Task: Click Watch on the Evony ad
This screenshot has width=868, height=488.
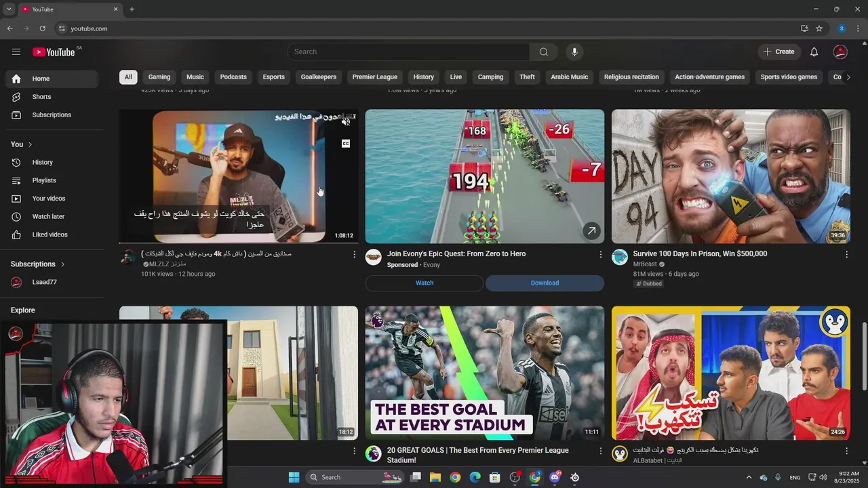Action: pos(425,283)
